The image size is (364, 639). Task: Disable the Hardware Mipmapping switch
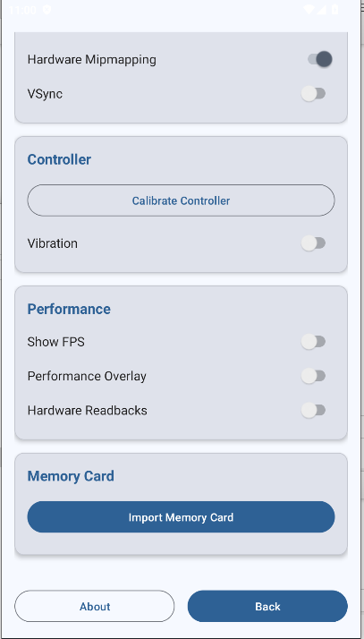[x=319, y=59]
